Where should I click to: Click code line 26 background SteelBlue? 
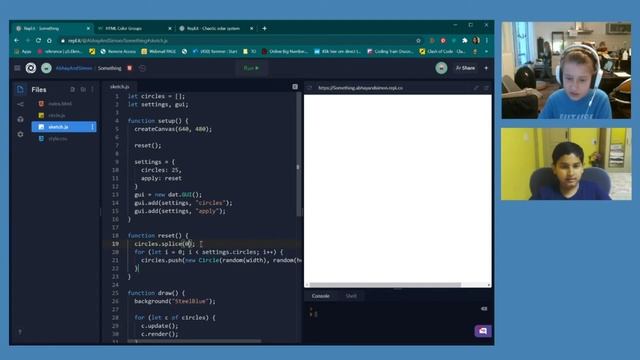coord(175,301)
